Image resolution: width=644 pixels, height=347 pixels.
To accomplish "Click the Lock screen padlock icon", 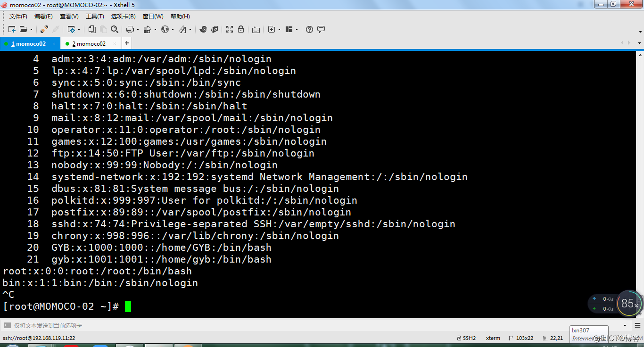I will pos(241,29).
